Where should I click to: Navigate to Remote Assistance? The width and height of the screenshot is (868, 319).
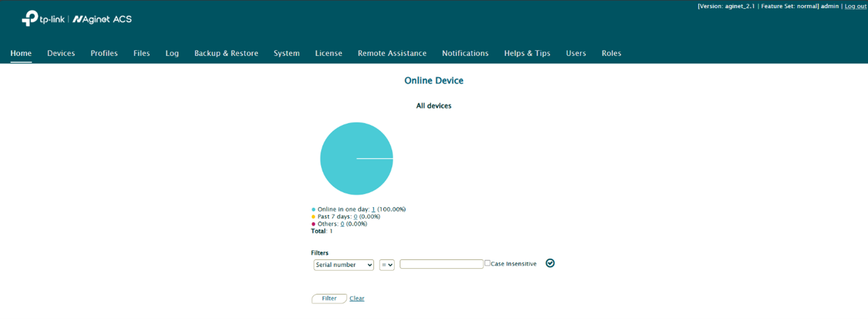(392, 53)
